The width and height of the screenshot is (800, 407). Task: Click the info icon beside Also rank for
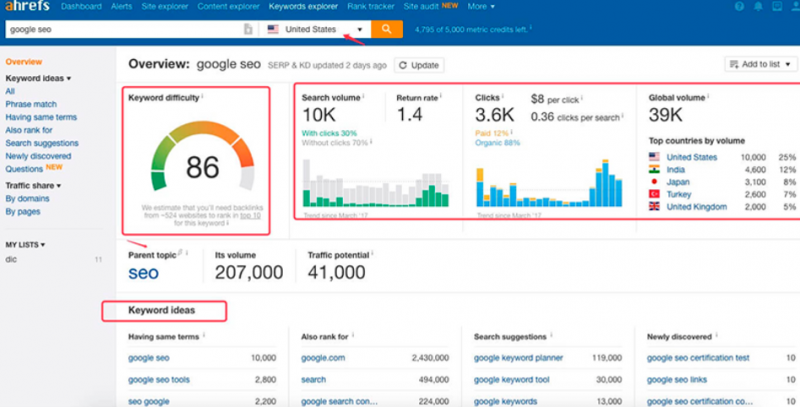[x=353, y=335]
